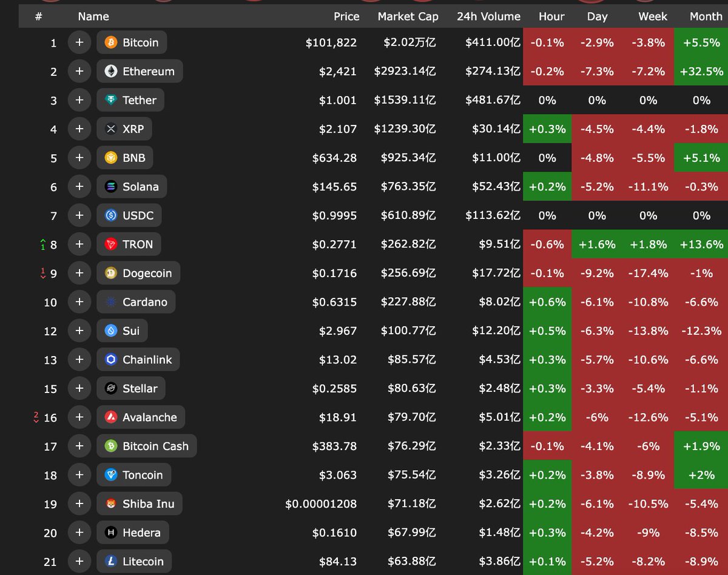728x575 pixels.
Task: Add Toncoin with the plus button
Action: click(79, 475)
